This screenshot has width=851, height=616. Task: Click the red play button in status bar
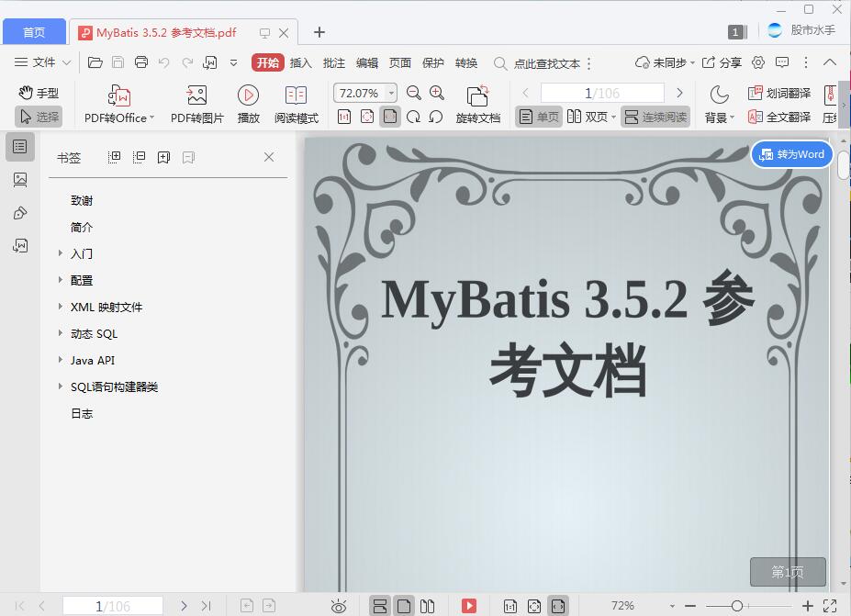469,606
